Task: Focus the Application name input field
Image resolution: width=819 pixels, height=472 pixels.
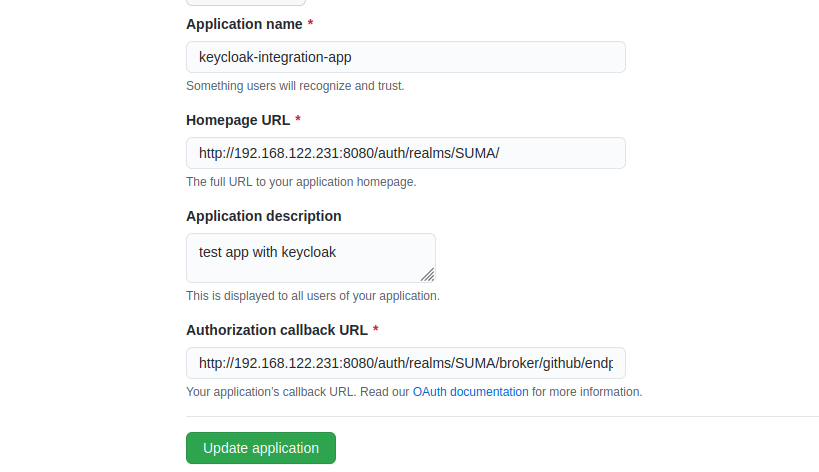Action: coord(405,57)
